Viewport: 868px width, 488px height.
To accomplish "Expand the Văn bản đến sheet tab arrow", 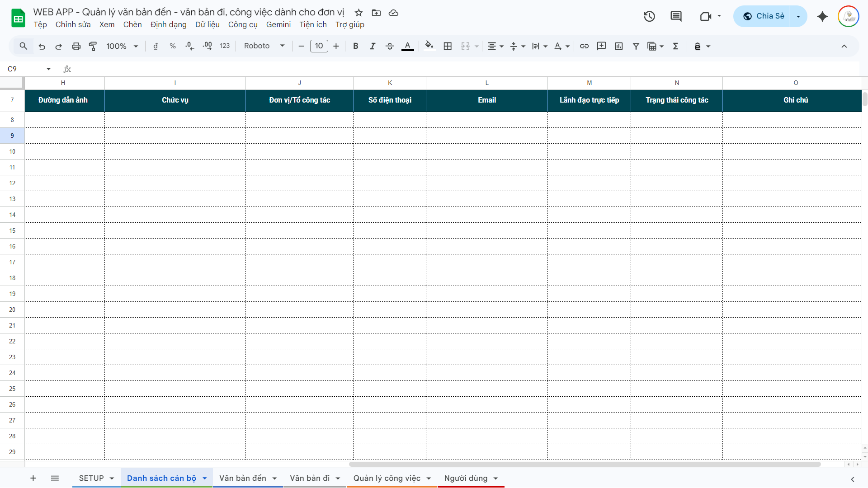I will (x=274, y=479).
